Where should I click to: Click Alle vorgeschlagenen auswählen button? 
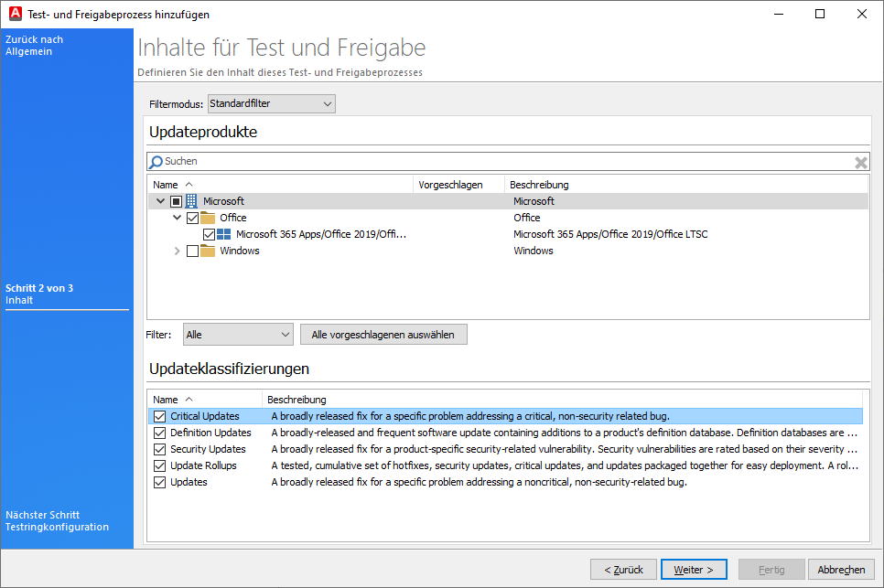383,335
